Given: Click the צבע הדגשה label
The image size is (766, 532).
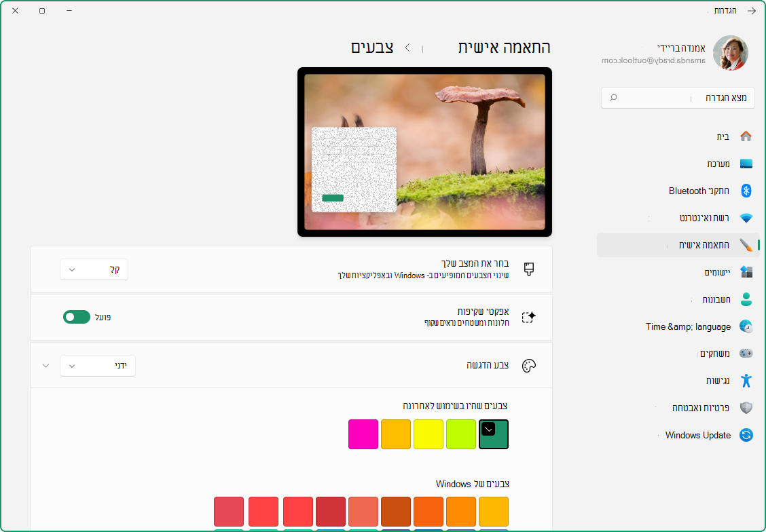Looking at the screenshot, I should point(488,365).
